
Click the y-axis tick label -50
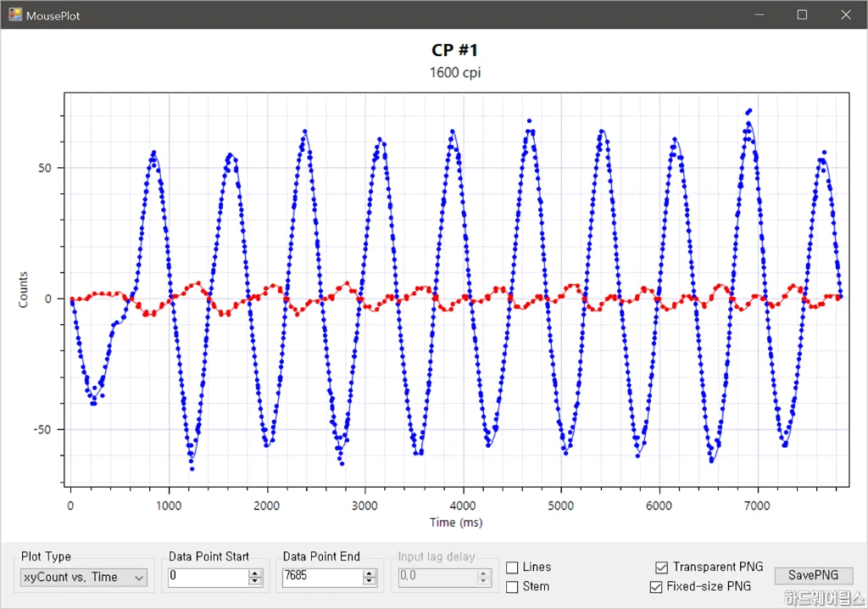pos(42,429)
